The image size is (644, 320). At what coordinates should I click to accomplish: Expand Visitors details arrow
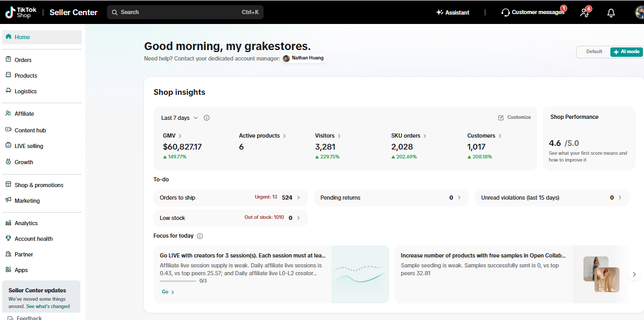(339, 136)
